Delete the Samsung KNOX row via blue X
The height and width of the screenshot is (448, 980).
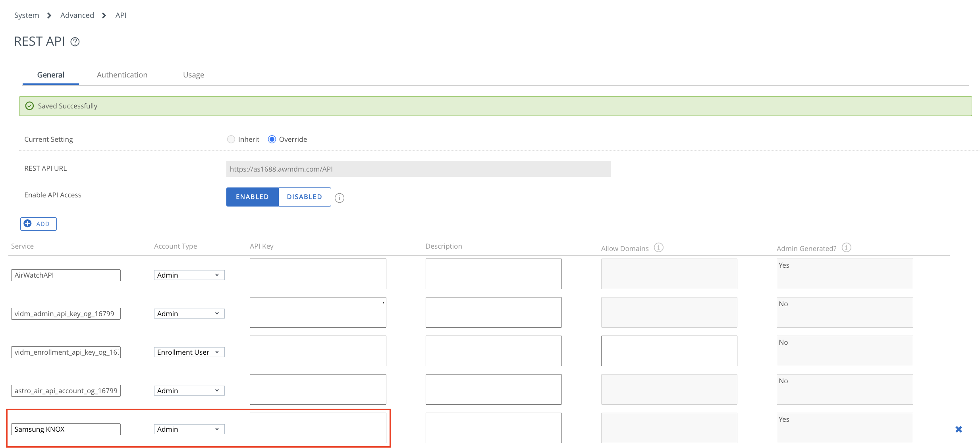click(x=959, y=429)
